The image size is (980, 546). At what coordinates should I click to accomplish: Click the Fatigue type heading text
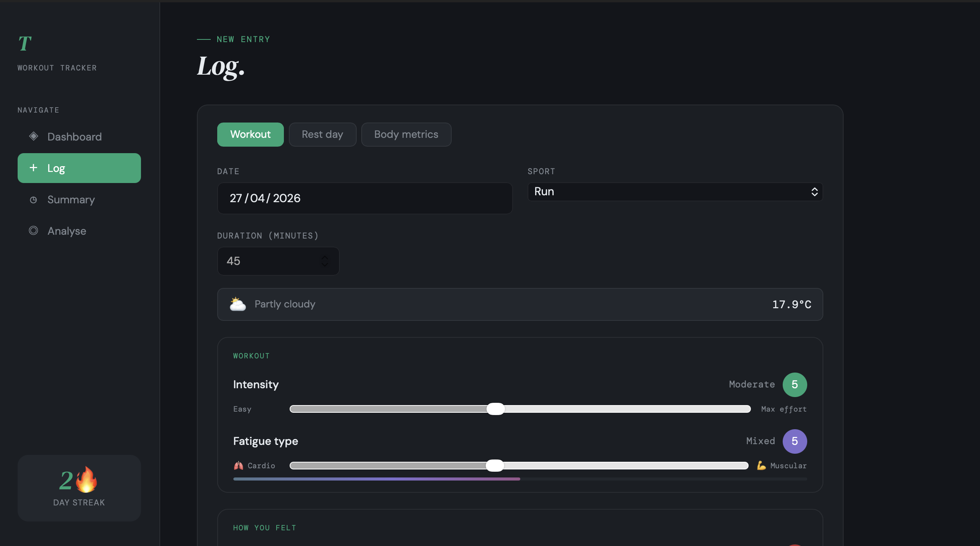265,441
